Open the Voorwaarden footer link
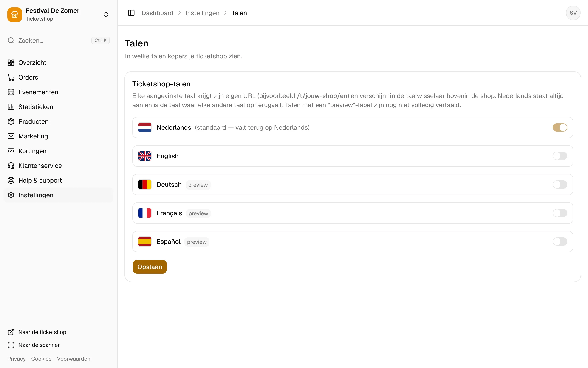The width and height of the screenshot is (588, 368). 74,359
